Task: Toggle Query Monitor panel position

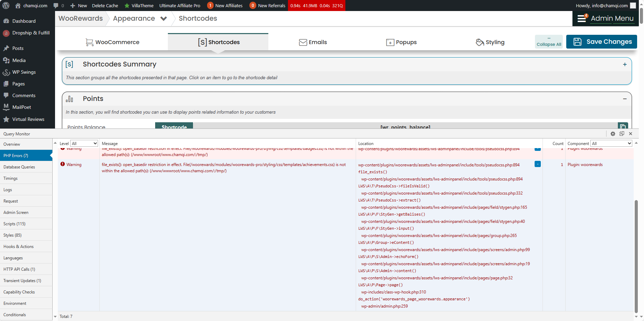Action: coord(622,134)
